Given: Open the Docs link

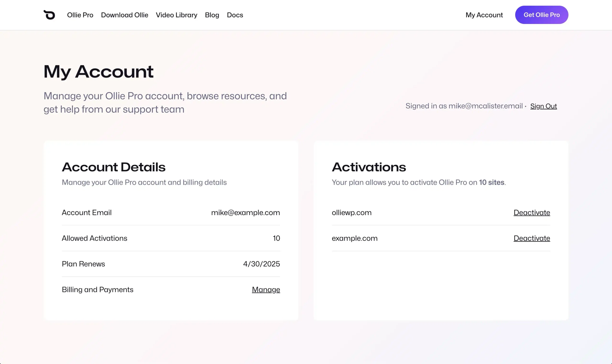Looking at the screenshot, I should coord(235,15).
